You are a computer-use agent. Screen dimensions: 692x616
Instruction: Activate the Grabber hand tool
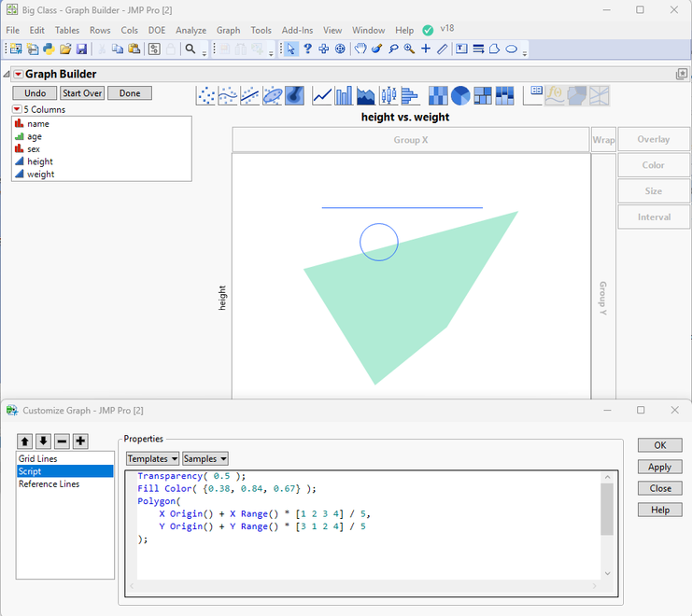click(360, 49)
